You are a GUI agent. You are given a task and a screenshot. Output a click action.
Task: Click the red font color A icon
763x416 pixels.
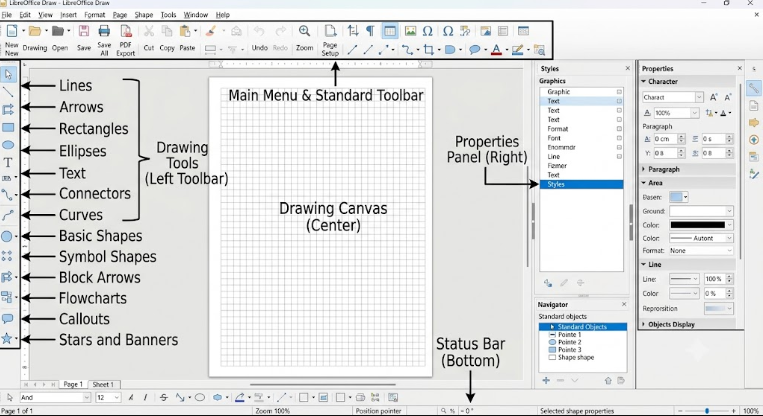[x=496, y=50]
